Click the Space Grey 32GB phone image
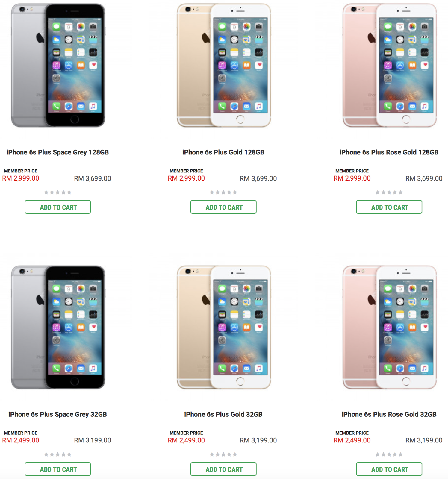This screenshot has height=479, width=448. click(x=58, y=327)
